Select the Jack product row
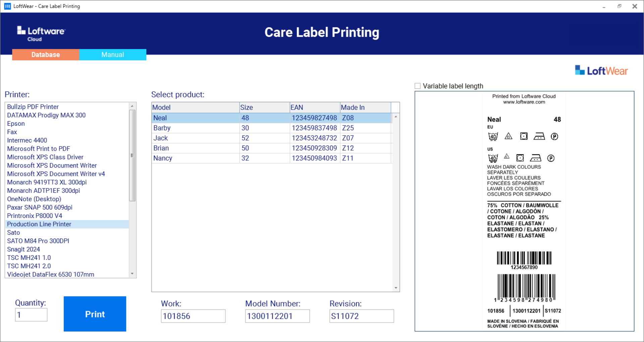Screen dimensions: 644x342 click(x=272, y=138)
